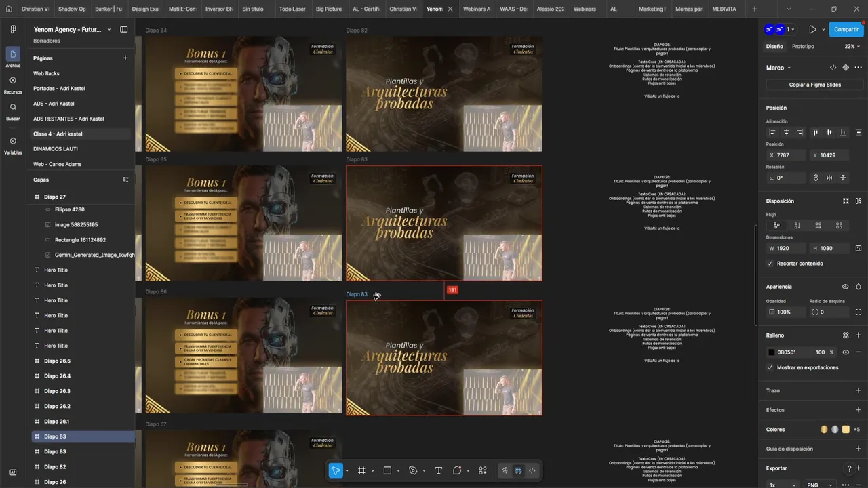Select the Move tool in bottom toolbar
The height and width of the screenshot is (488, 868).
click(336, 470)
